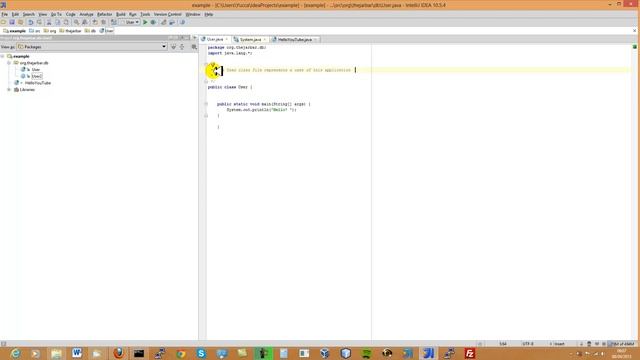The height and width of the screenshot is (360, 640).
Task: Open Skype from taskbar
Action: [x=201, y=353]
